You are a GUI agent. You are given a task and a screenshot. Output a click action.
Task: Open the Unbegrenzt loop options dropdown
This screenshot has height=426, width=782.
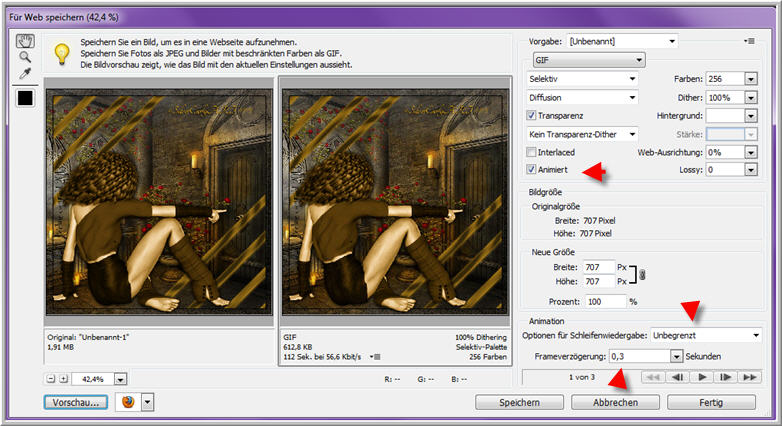(706, 336)
